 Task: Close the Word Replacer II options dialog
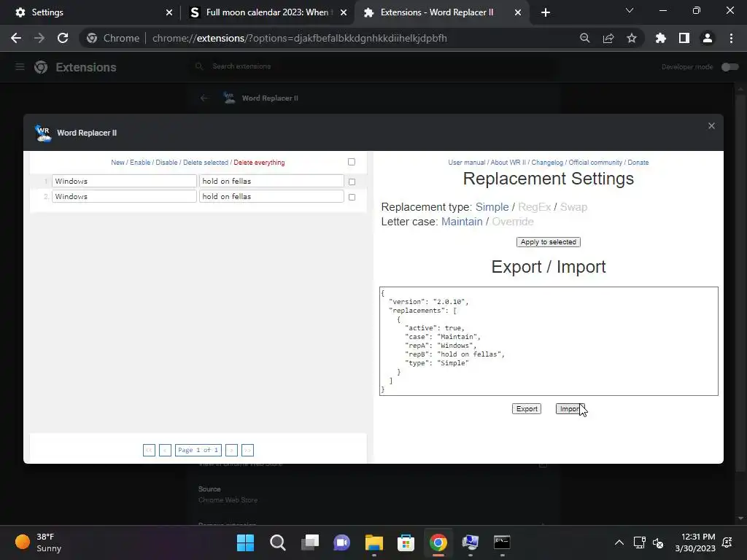pyautogui.click(x=711, y=125)
